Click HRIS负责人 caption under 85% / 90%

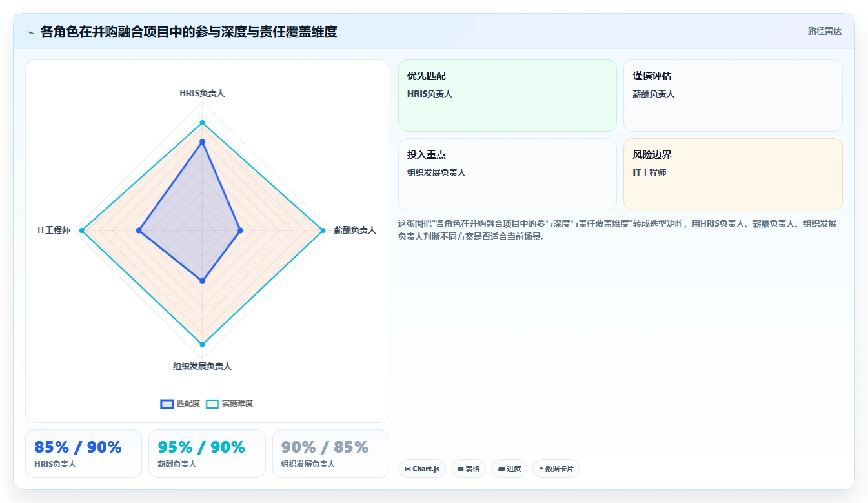[x=55, y=464]
